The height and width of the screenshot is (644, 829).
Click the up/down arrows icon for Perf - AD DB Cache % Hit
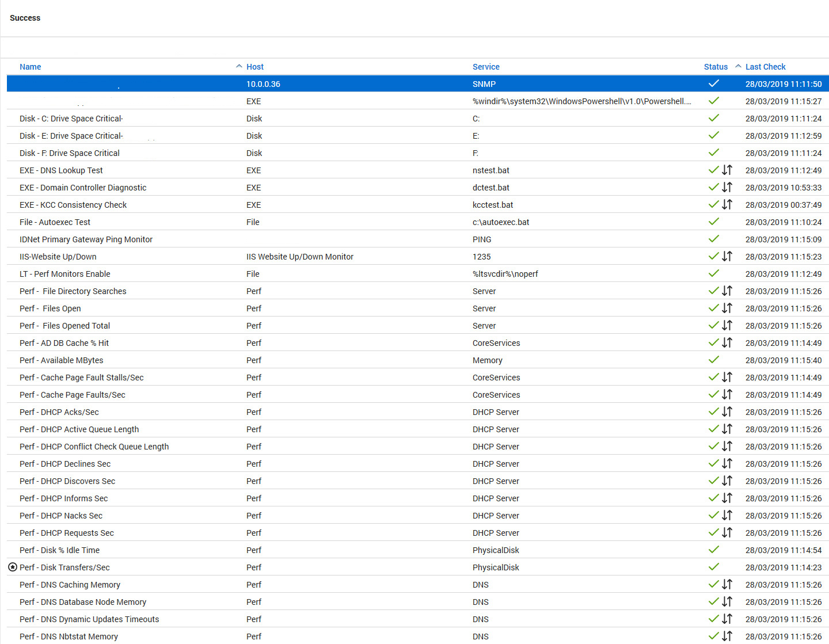tap(727, 343)
